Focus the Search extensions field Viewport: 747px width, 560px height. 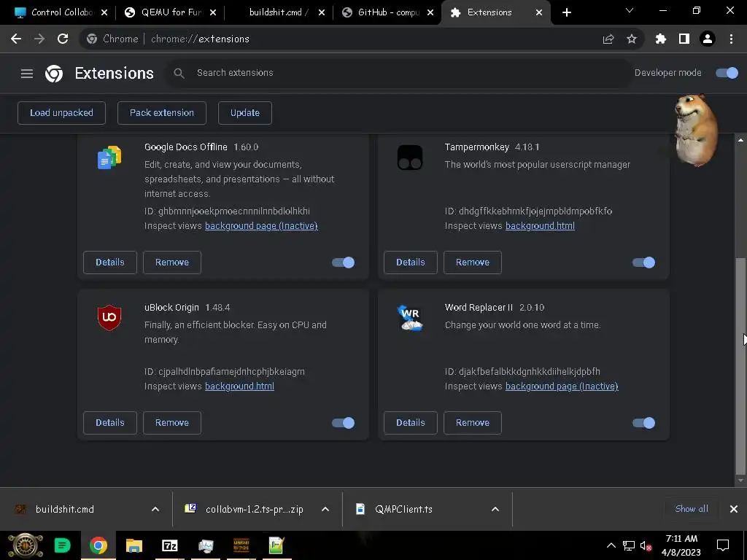[x=399, y=73]
